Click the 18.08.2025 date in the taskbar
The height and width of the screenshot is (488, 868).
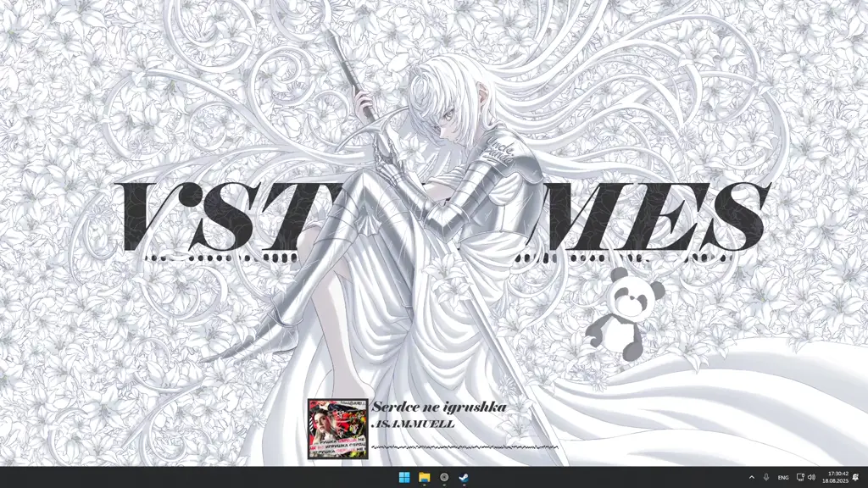[x=837, y=481]
